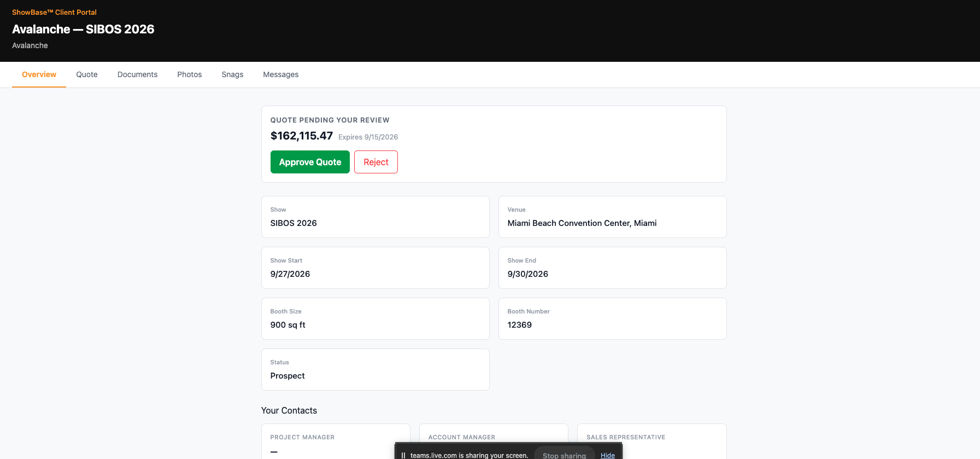
Task: Click the Show End date 9/30/2026
Action: click(528, 274)
